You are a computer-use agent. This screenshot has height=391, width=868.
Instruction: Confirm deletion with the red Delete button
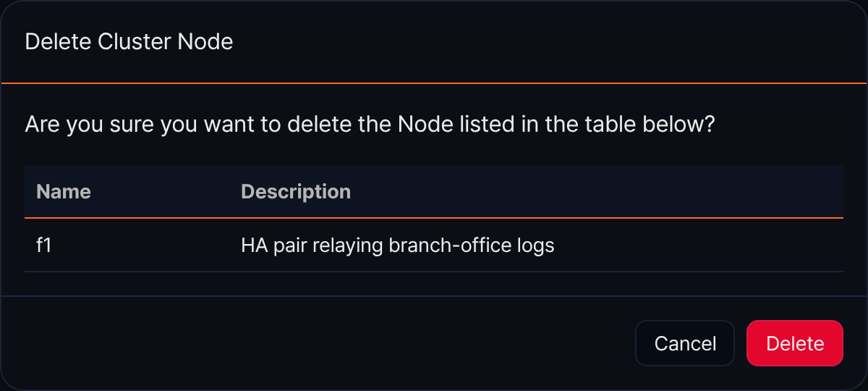coord(794,343)
